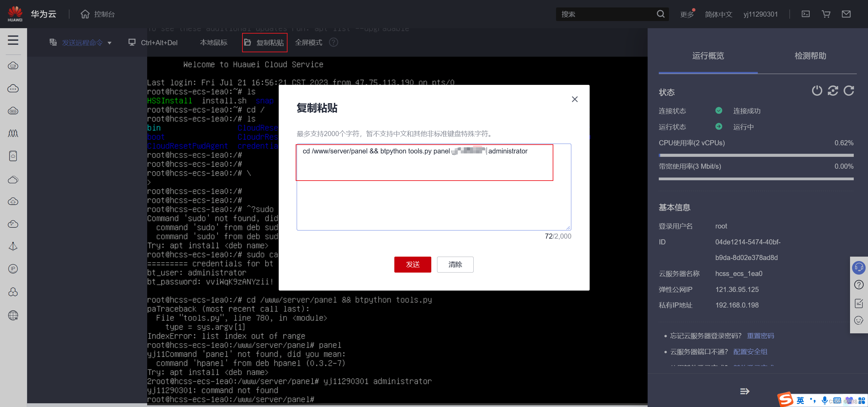
Task: Click inside the paste command text area
Action: (434, 204)
